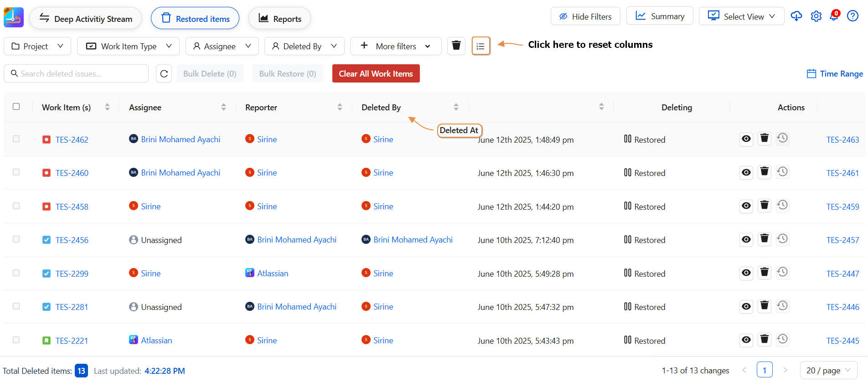Open the Work Item Type dropdown
The width and height of the screenshot is (868, 382).
(129, 46)
